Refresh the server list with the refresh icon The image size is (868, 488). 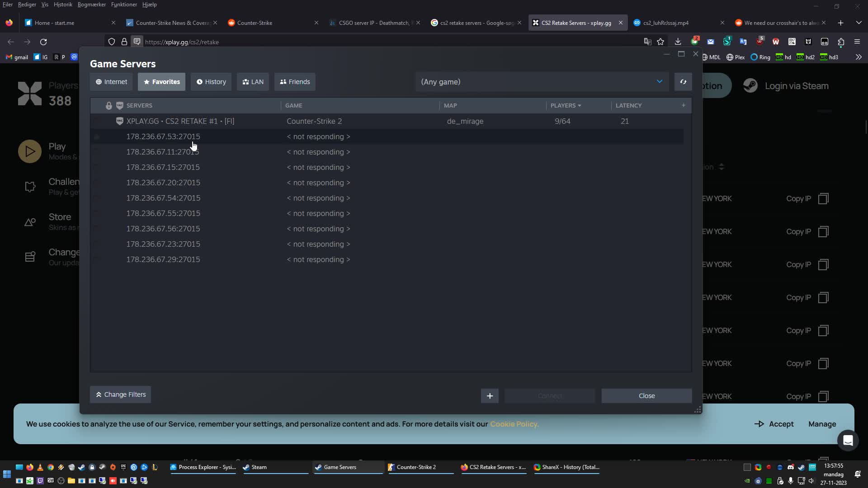(x=683, y=82)
